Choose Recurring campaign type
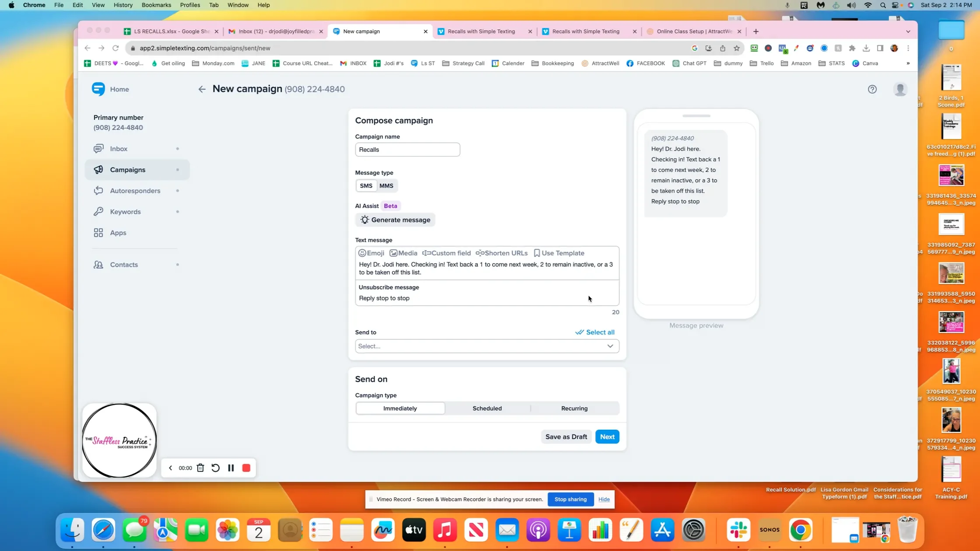 pyautogui.click(x=574, y=408)
